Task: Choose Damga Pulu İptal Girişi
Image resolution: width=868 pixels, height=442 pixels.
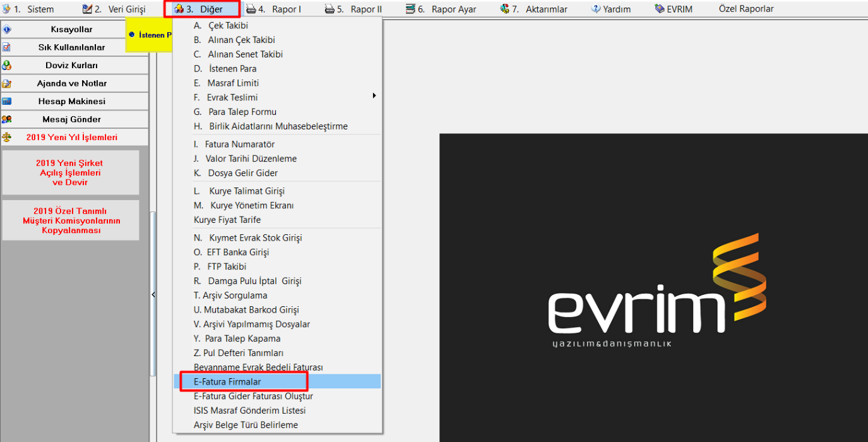Action: point(278,281)
